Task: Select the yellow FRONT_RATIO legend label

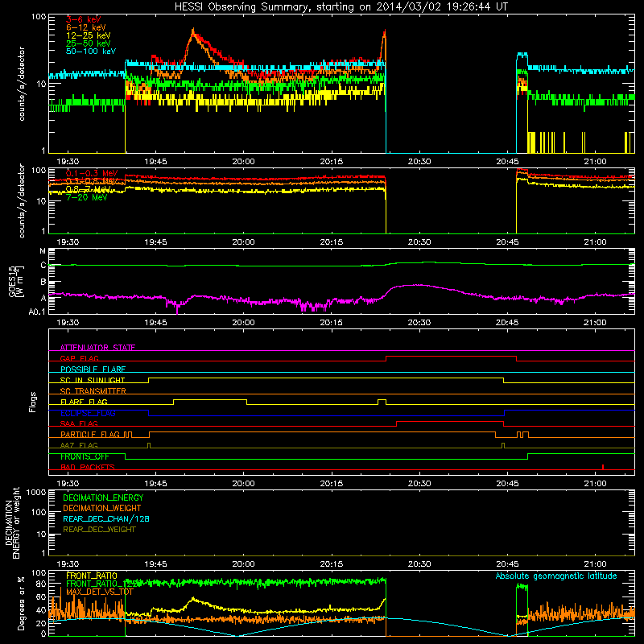Action: point(92,576)
